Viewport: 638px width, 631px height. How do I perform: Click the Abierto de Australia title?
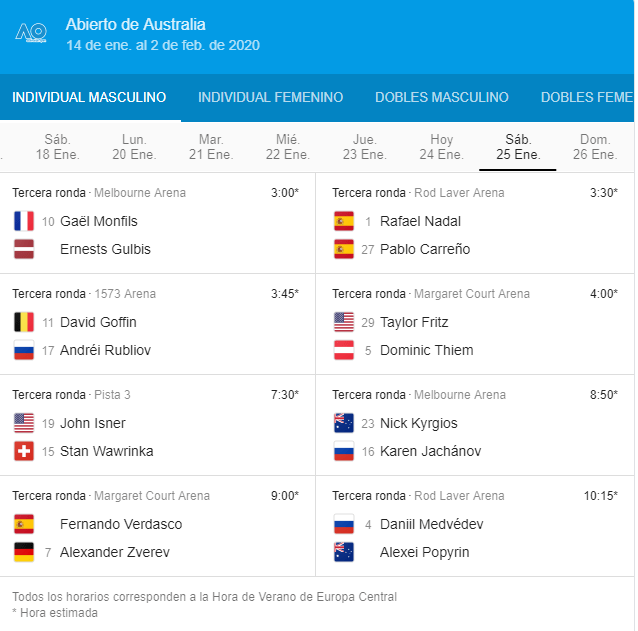tap(135, 24)
